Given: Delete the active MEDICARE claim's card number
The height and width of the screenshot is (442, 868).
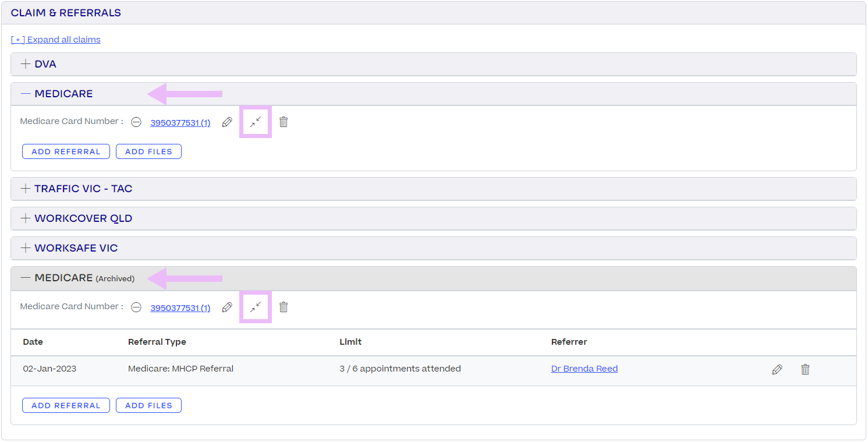Looking at the screenshot, I should click(284, 122).
